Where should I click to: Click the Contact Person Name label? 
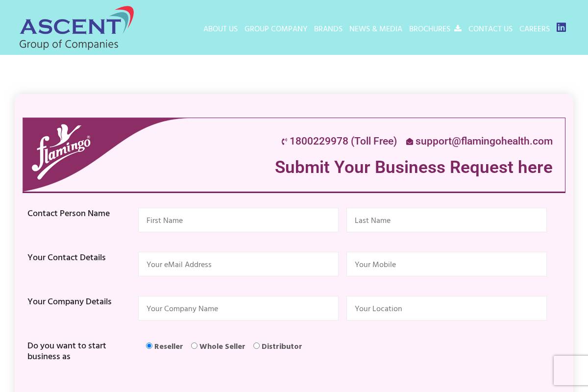tap(69, 214)
